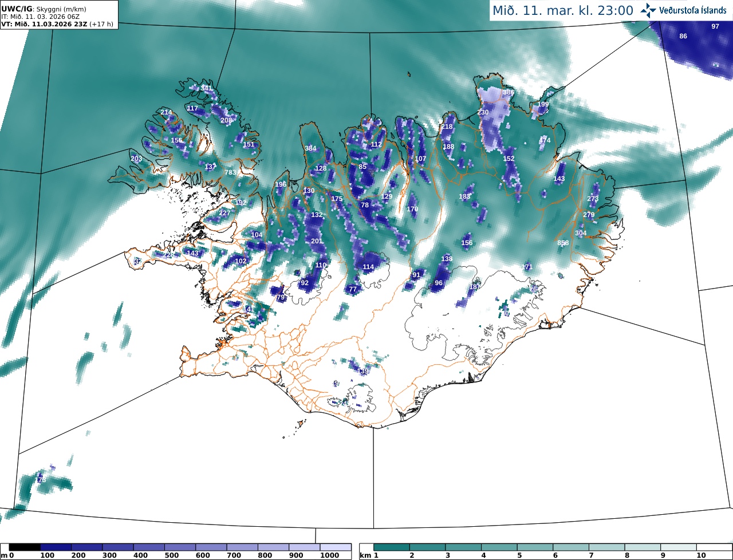The width and height of the screenshot is (733, 560).
Task: Click the visibility value 199
Action: 543,104
